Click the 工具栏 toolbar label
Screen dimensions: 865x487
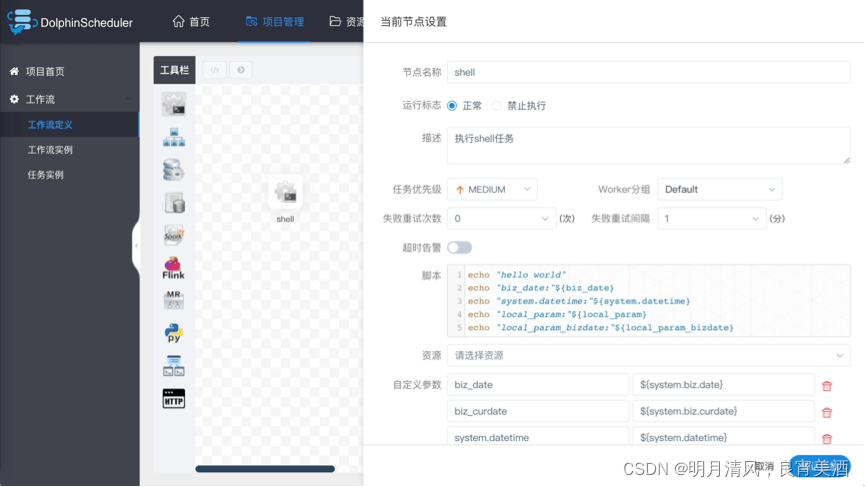tap(174, 70)
